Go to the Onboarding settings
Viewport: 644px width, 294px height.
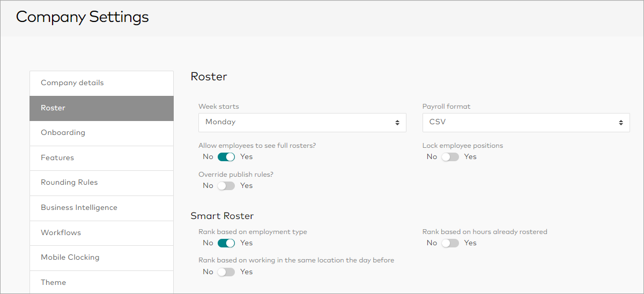[101, 133]
